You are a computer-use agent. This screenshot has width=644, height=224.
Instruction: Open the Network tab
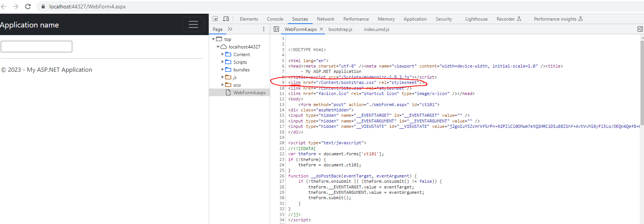coord(326,19)
